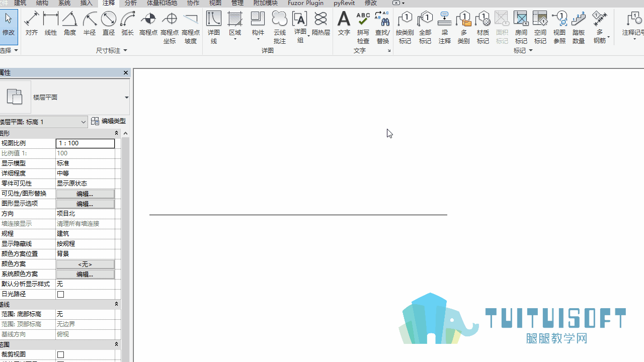Toggle the 裁剪视图 checkbox
The height and width of the screenshot is (362, 644).
pyautogui.click(x=60, y=354)
